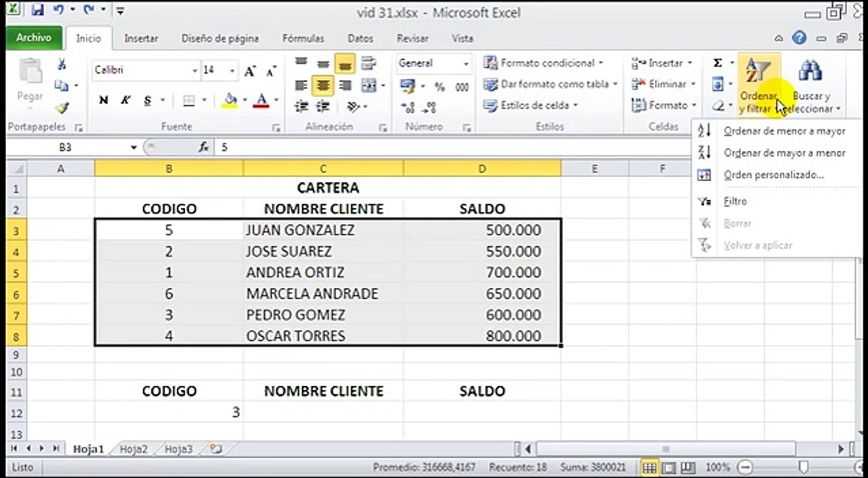Toggle middle vertical alignment

coord(323,64)
